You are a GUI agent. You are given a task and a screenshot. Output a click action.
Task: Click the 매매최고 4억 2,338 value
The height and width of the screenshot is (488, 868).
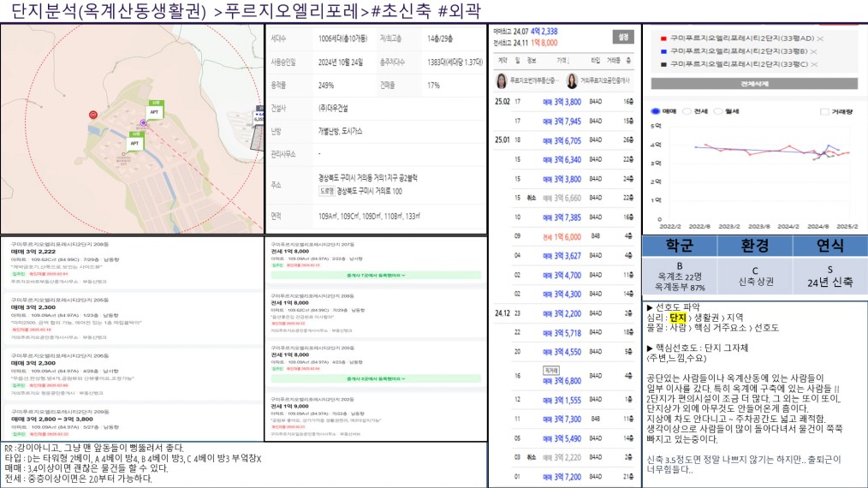point(544,32)
